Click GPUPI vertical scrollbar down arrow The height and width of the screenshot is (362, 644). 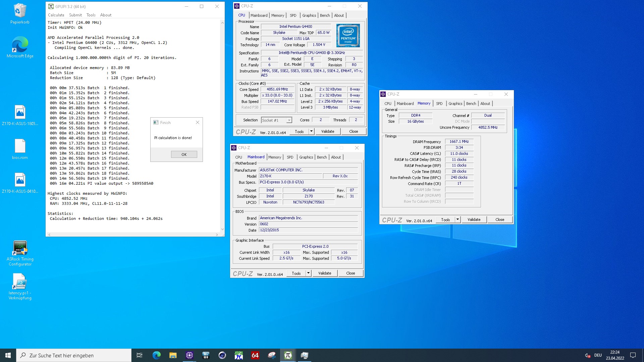coord(222,229)
